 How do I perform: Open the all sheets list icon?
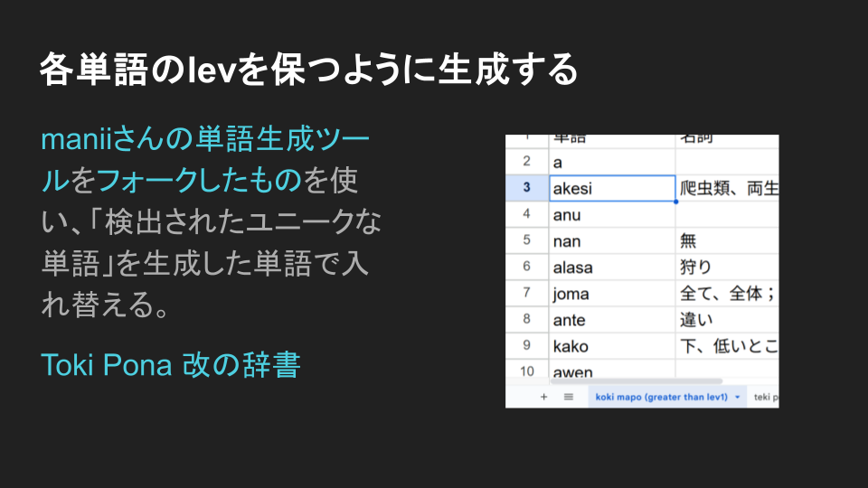pyautogui.click(x=569, y=397)
